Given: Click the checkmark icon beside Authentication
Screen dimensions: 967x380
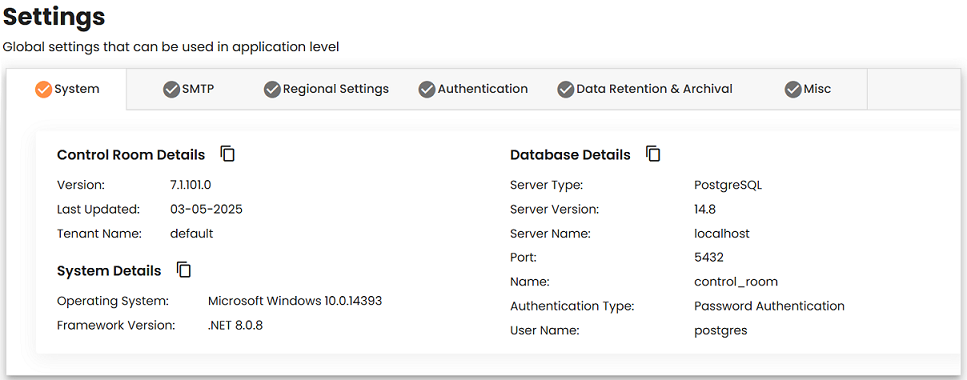Looking at the screenshot, I should [427, 89].
